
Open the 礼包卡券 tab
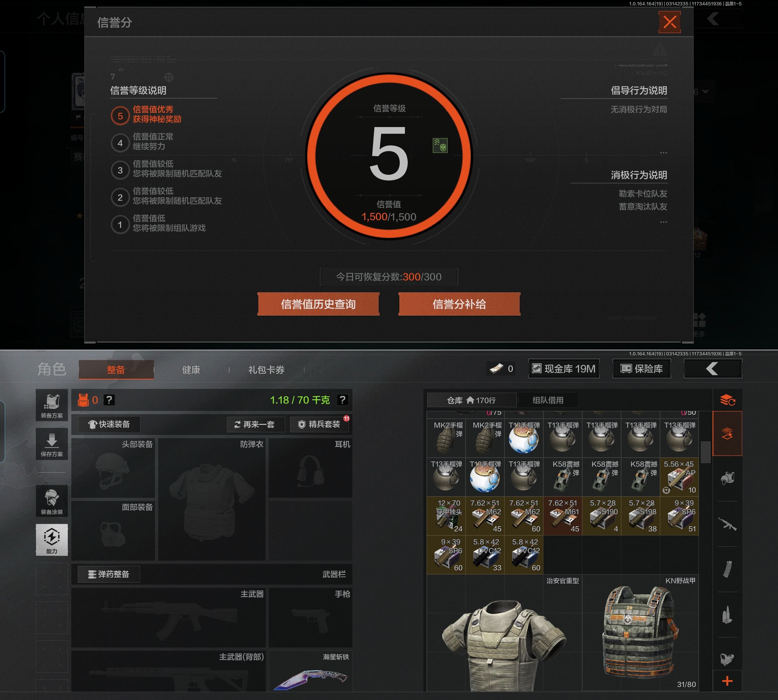266,370
